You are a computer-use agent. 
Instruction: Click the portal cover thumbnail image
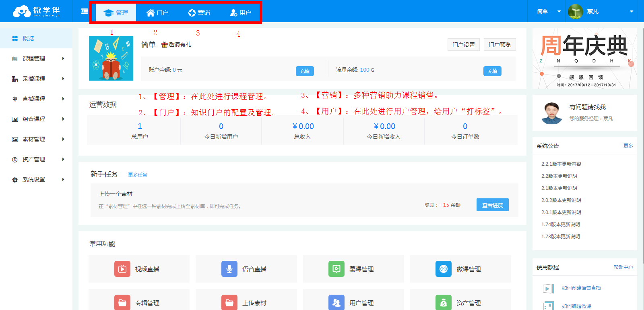pos(111,58)
